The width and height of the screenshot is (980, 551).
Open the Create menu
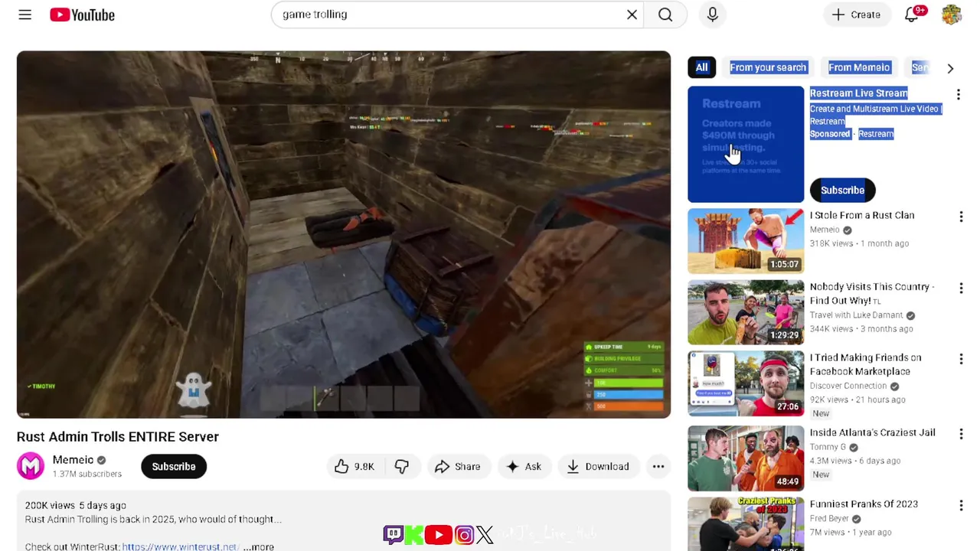point(856,15)
